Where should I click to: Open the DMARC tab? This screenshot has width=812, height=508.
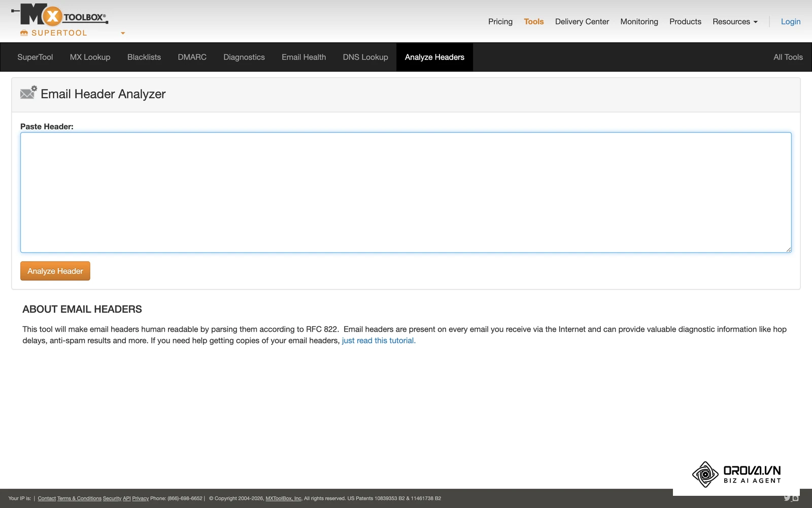pos(192,57)
